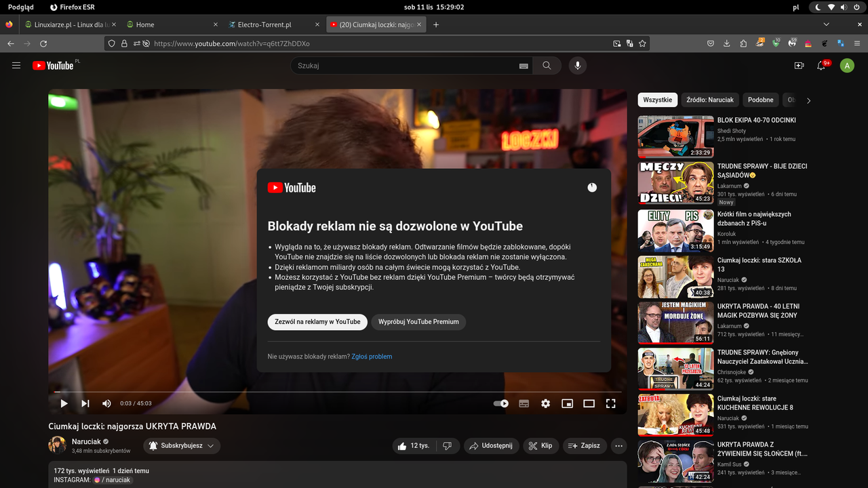Open the account avatar menu
This screenshot has height=488, width=868.
pos(847,66)
